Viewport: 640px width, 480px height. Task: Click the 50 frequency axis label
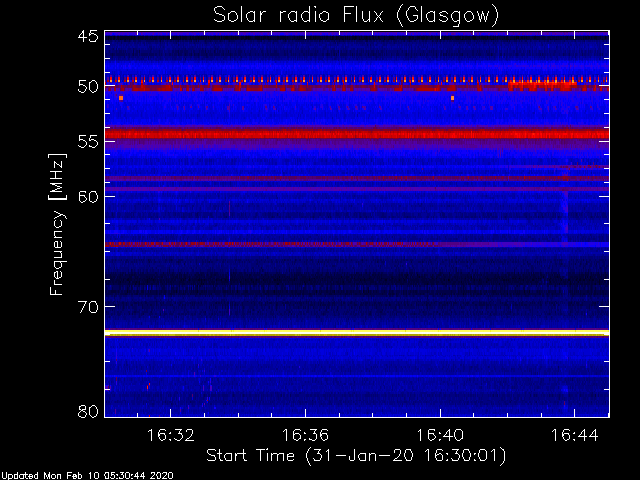pos(88,87)
